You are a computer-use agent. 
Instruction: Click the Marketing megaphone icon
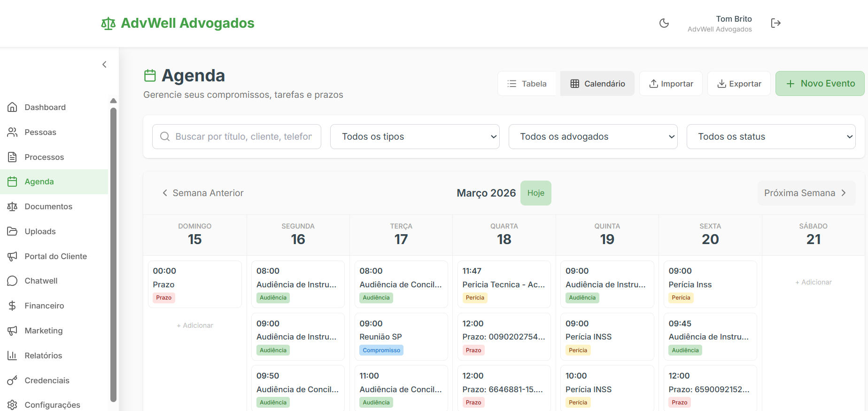(12, 331)
